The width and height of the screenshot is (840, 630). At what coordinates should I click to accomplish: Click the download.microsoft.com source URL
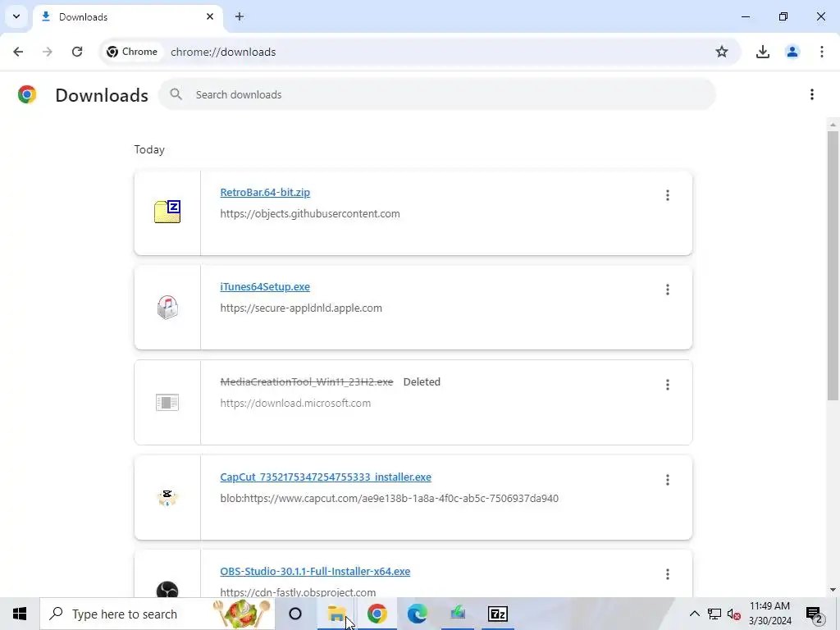[295, 403]
